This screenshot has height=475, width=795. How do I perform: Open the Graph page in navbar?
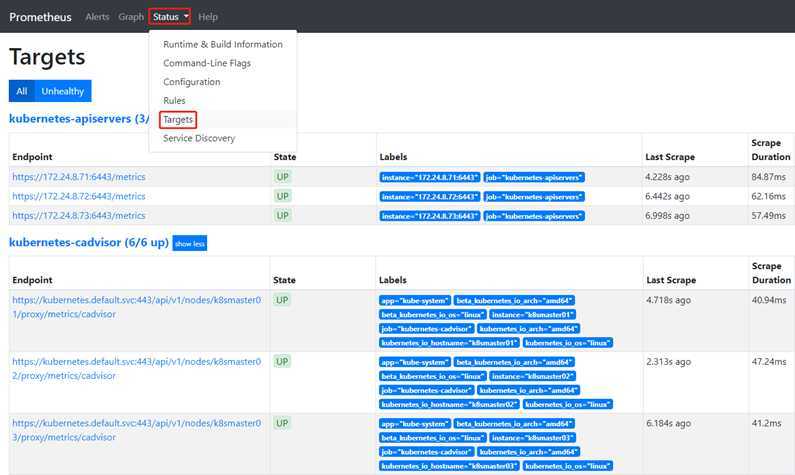(131, 17)
